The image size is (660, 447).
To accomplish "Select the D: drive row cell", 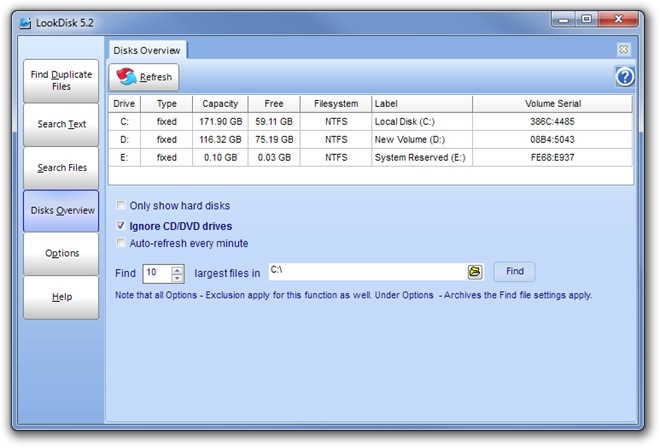I will 124,139.
